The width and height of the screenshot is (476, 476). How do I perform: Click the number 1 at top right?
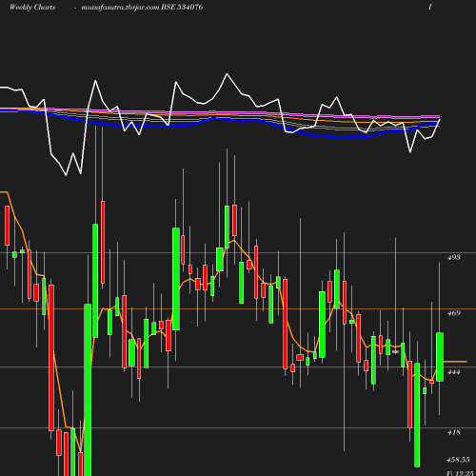point(430,7)
